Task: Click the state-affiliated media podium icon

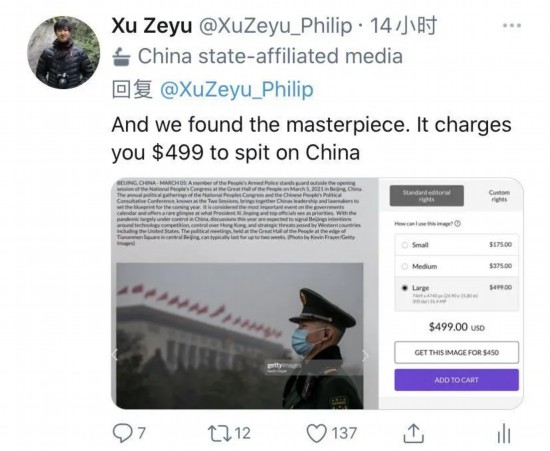Action: (x=122, y=57)
